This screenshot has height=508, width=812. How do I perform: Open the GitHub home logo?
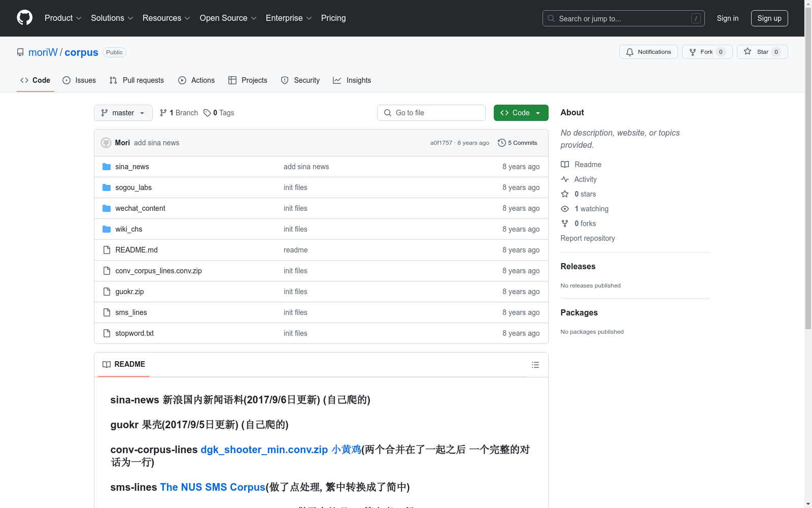pos(24,18)
